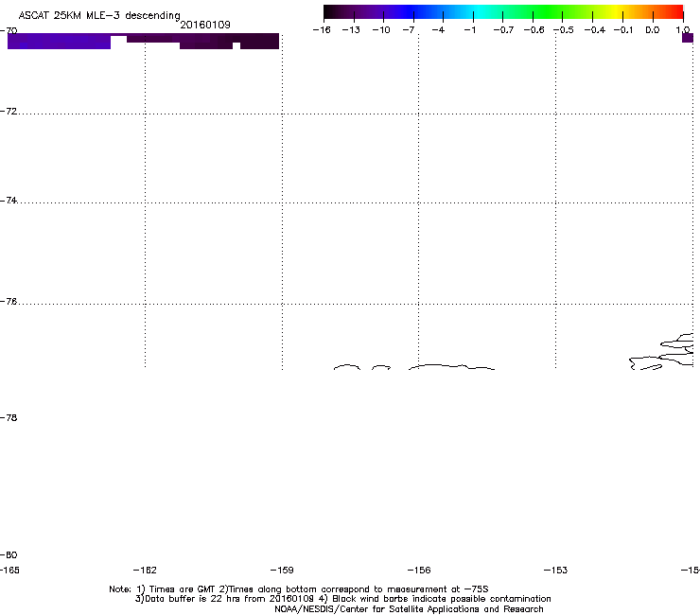Click longitude label -162
This screenshot has height=615, width=700.
pos(145,571)
